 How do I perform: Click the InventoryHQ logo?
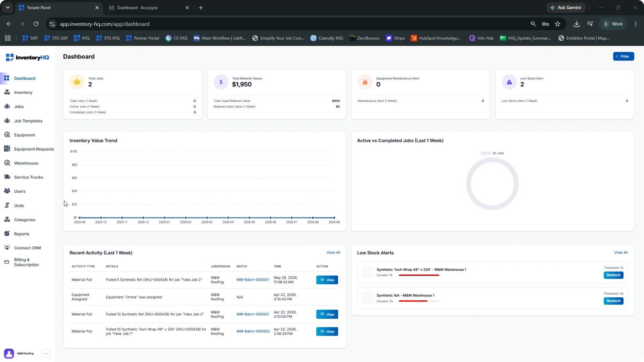pyautogui.click(x=27, y=57)
